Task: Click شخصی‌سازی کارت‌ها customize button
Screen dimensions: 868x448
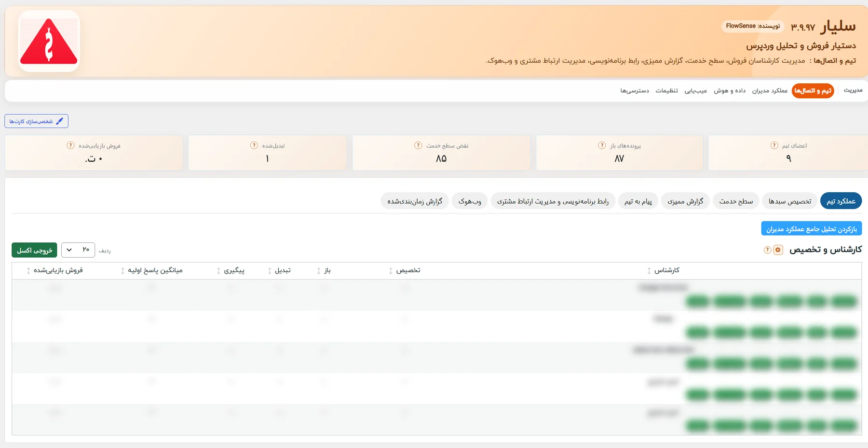Action: point(36,121)
